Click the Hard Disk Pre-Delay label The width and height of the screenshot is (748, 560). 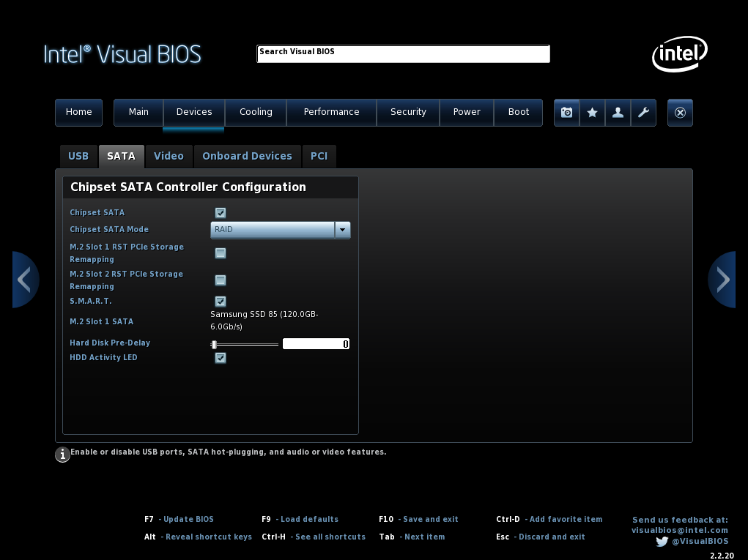(x=110, y=343)
